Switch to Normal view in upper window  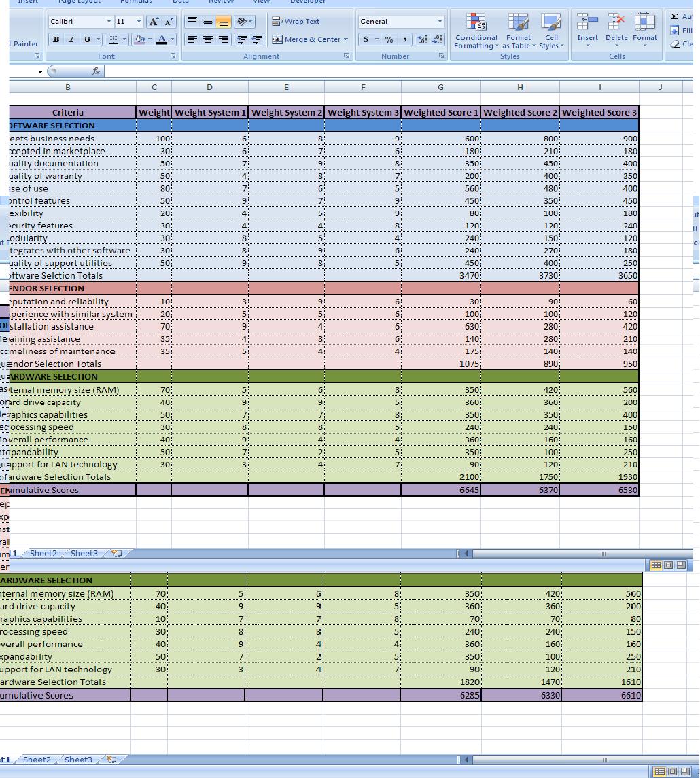tap(656, 565)
